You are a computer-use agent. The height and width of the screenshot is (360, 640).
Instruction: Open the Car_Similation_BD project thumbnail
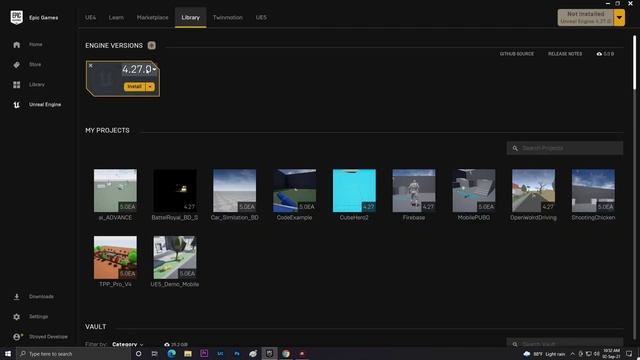point(235,191)
